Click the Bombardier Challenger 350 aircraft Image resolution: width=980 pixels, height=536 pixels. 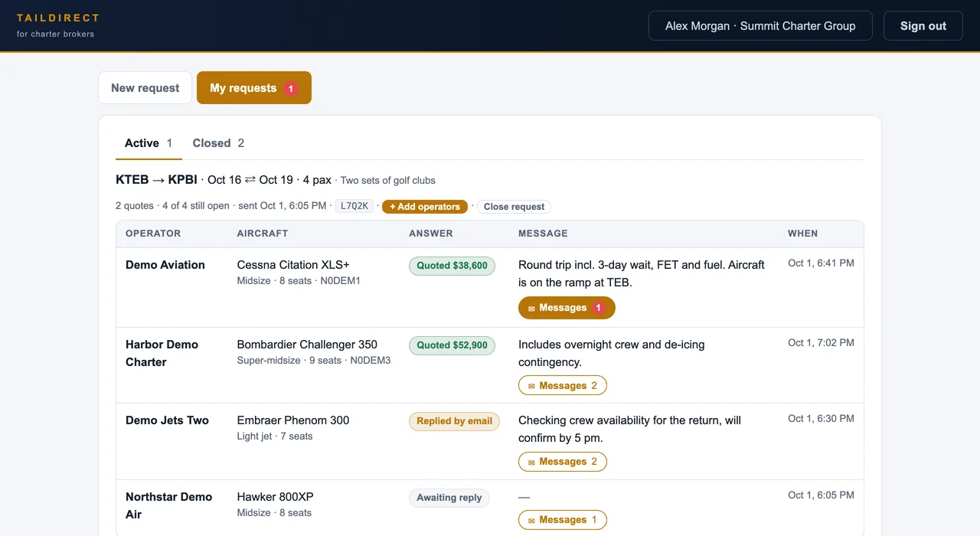307,345
